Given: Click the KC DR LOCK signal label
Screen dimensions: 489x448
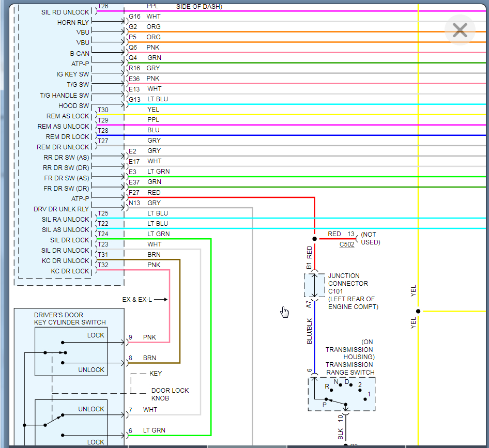Looking at the screenshot, I should click(70, 271).
